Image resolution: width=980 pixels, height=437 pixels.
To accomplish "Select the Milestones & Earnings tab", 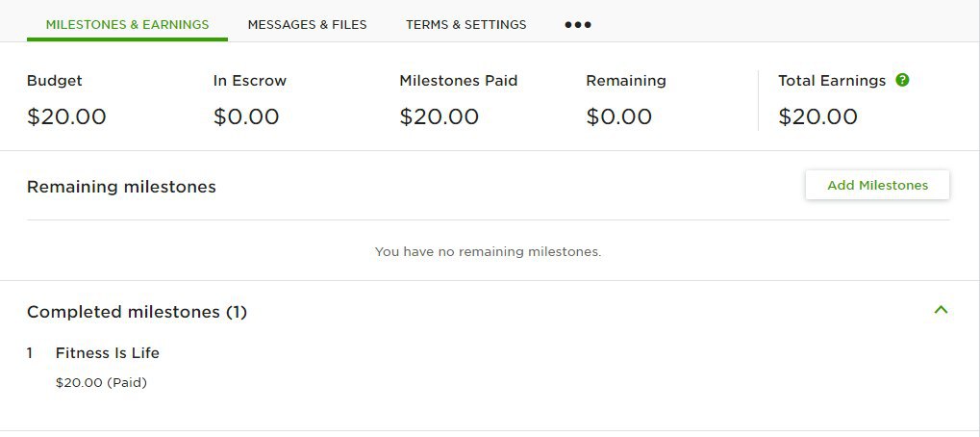I will point(128,25).
